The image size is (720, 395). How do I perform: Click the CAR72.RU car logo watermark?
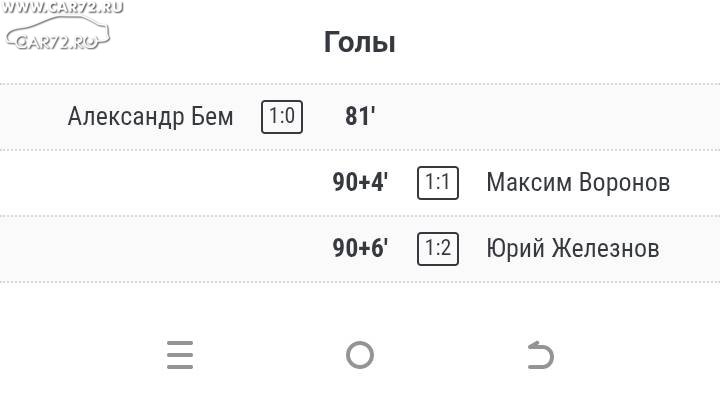tap(58, 33)
